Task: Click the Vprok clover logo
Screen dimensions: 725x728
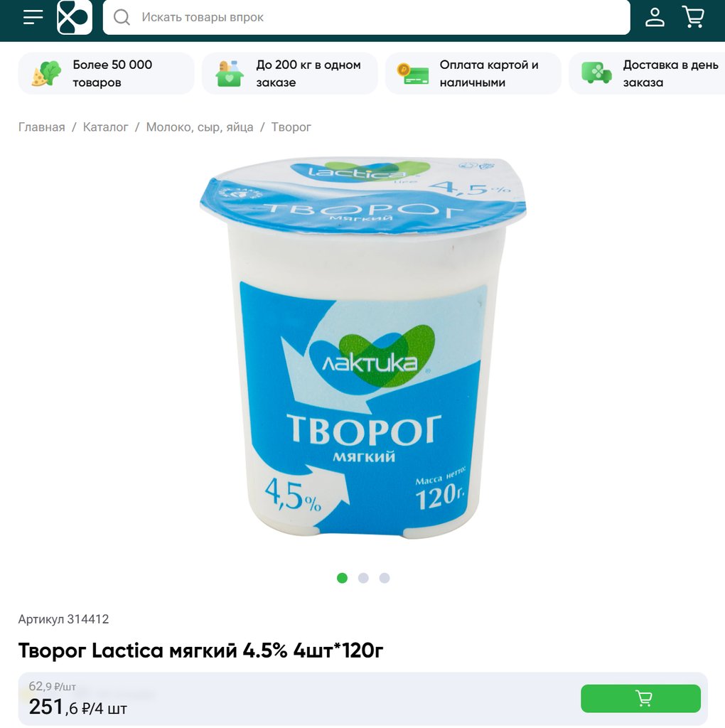Action: 74,17
